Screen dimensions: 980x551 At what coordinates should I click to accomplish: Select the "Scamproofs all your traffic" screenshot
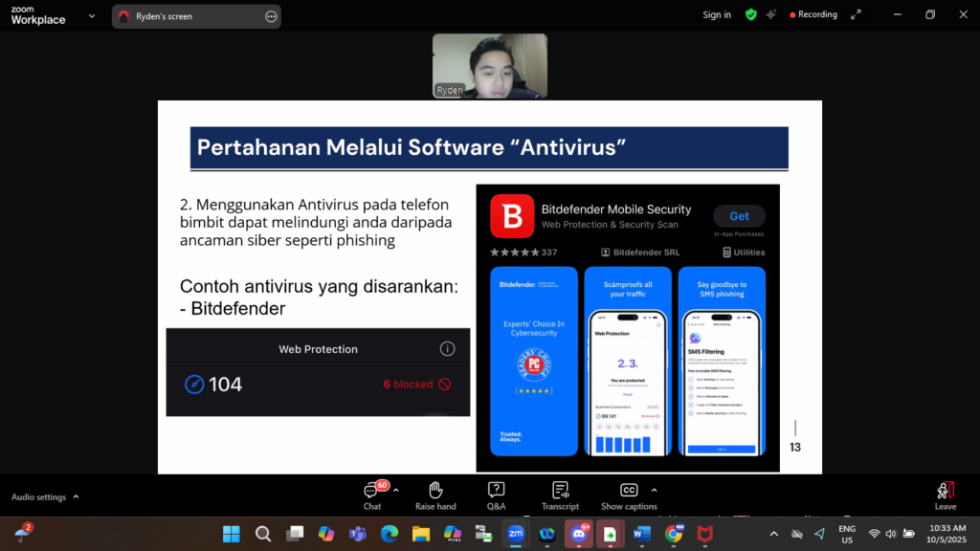click(x=628, y=361)
